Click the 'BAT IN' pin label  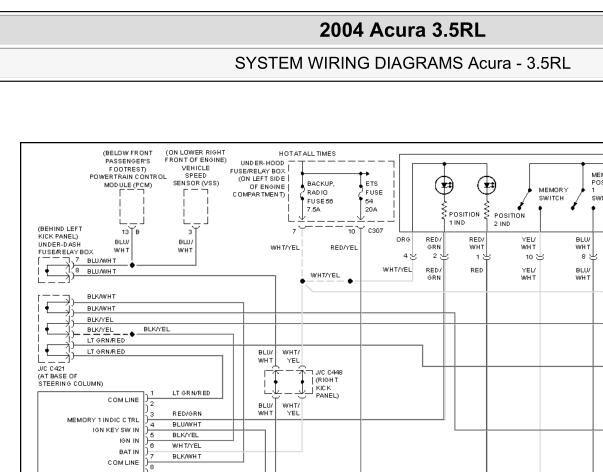[x=129, y=452]
